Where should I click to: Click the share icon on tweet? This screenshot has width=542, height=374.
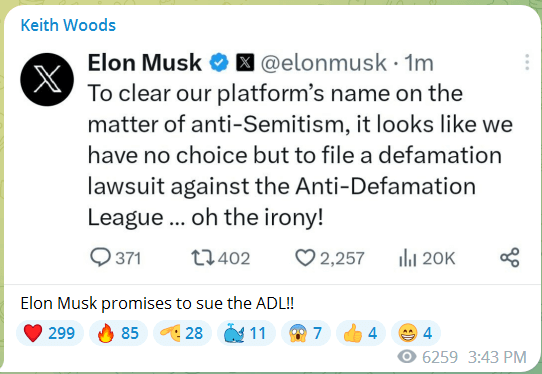click(510, 258)
